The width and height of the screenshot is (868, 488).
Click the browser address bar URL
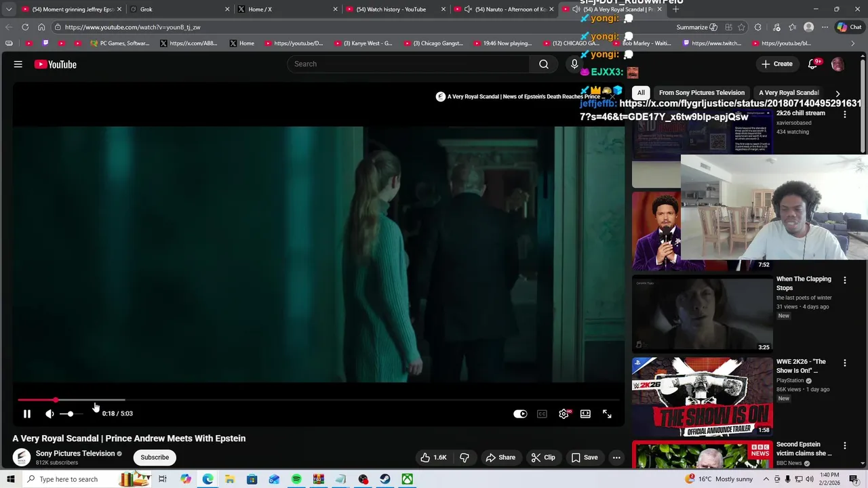[133, 27]
